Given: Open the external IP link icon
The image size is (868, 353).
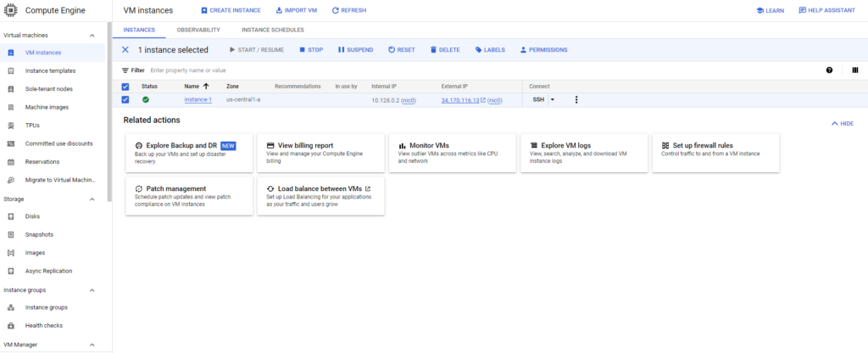Looking at the screenshot, I should coord(483,100).
